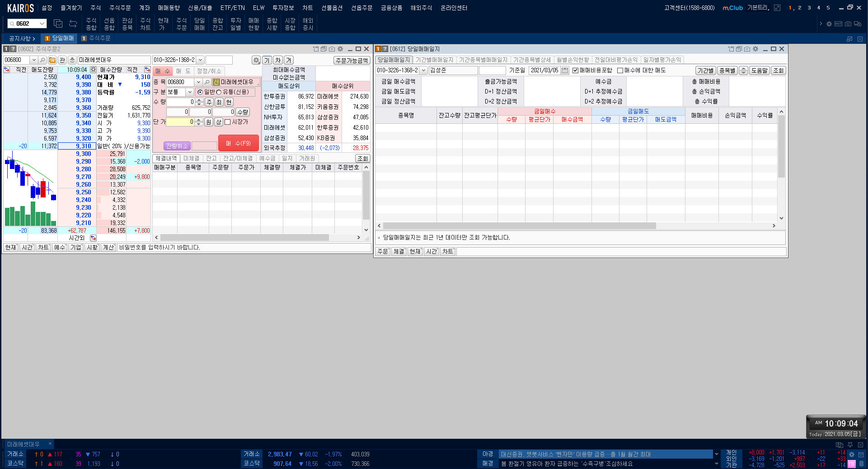Switch to 월별손익현황 tab
Viewport: 868px width, 469px height.
pos(572,60)
